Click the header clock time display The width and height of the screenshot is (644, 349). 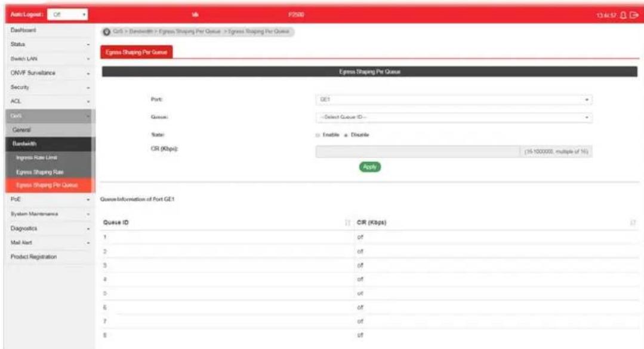[606, 16]
